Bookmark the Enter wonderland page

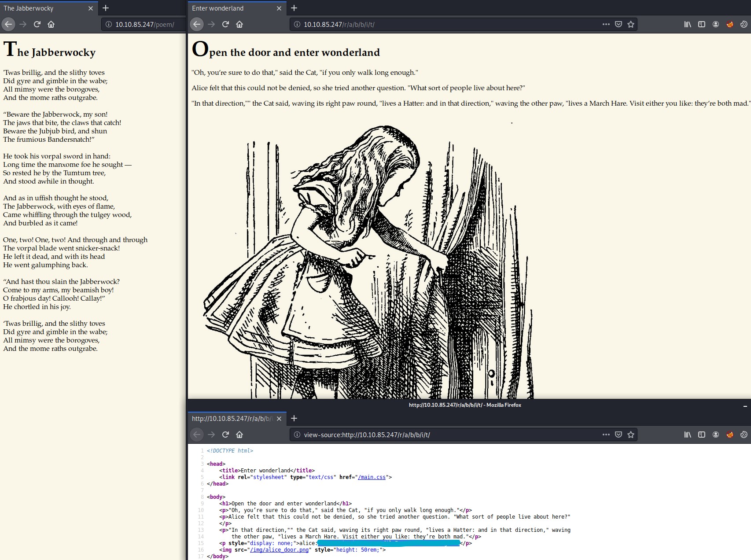coord(631,24)
